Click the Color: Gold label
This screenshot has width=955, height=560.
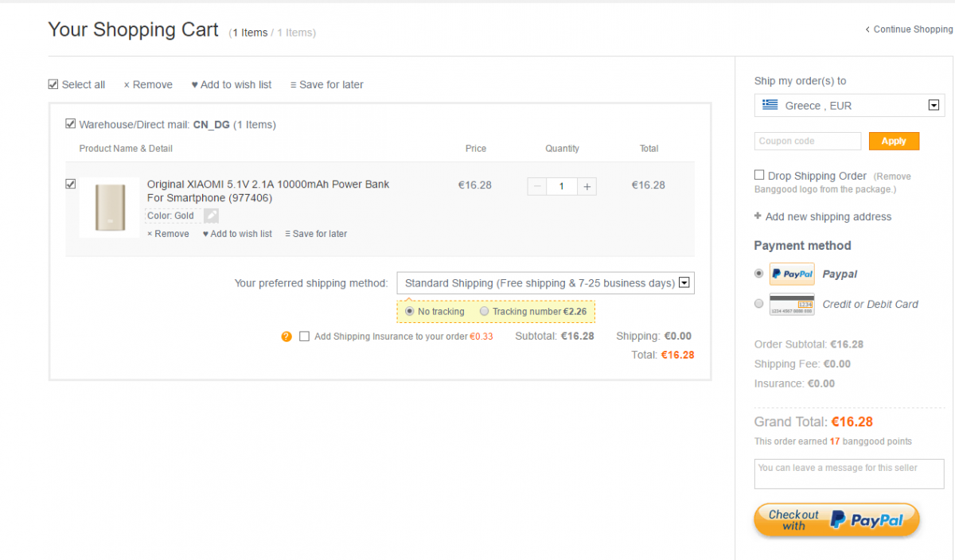point(170,216)
